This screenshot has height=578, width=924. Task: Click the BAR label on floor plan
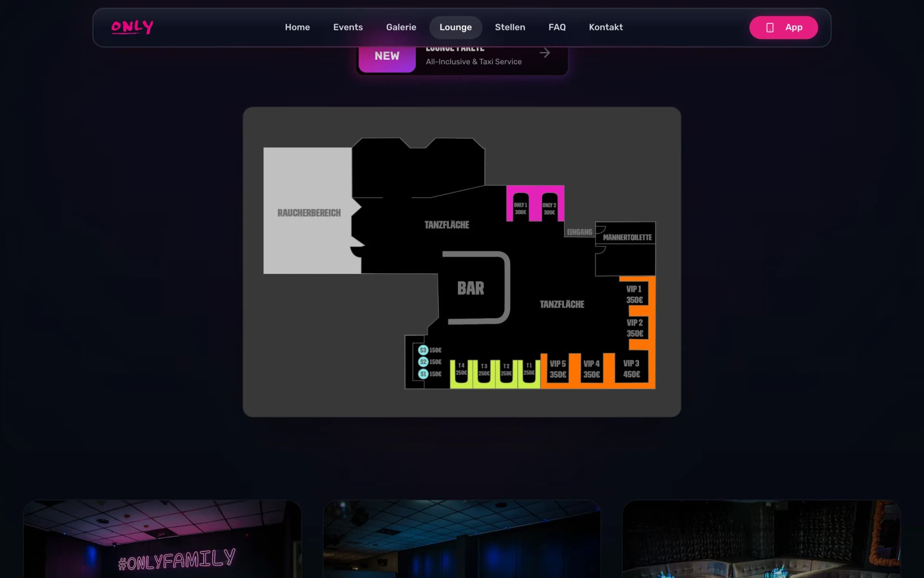471,288
